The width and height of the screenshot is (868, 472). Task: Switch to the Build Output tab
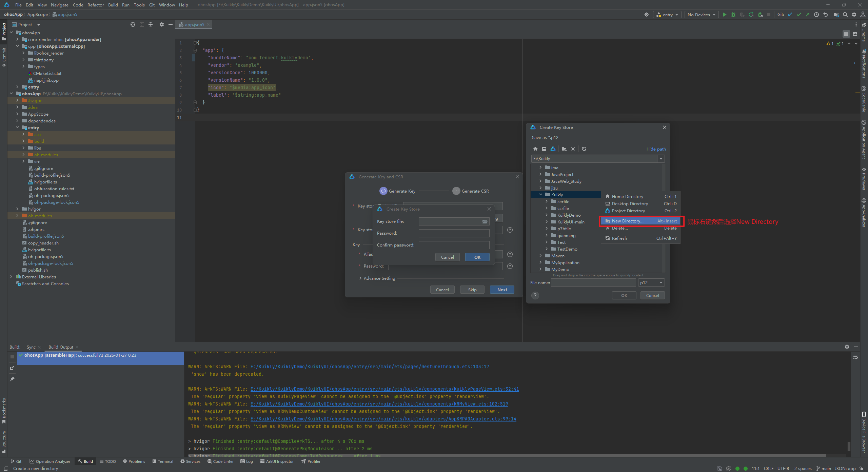click(61, 347)
